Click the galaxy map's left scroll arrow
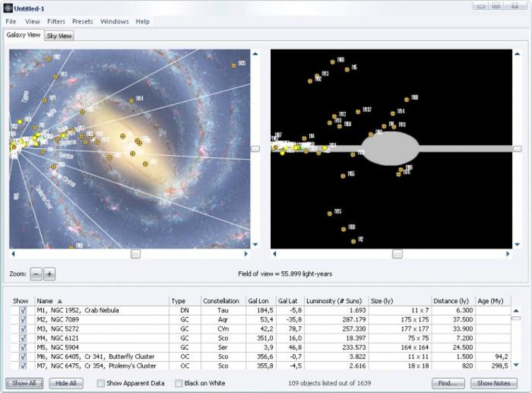532x393 pixels. pyautogui.click(x=13, y=254)
